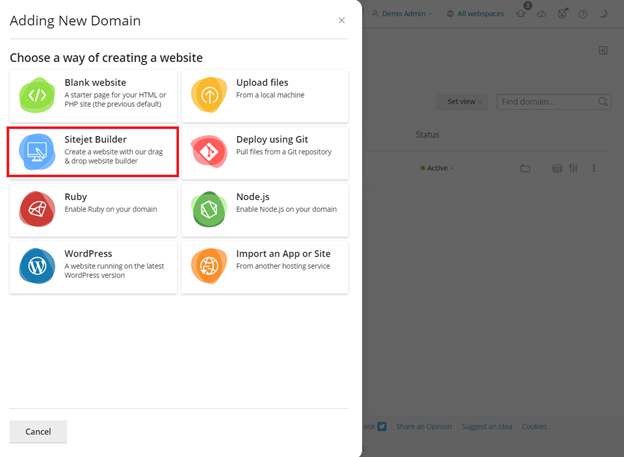Click 'From another hosting service' text
This screenshot has height=457, width=624.
click(x=283, y=266)
